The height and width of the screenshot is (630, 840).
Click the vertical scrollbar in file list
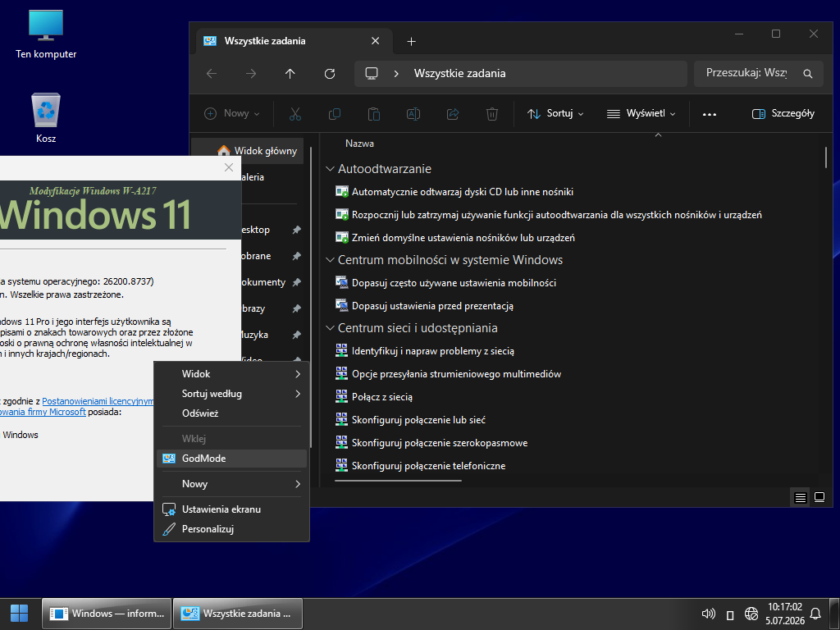pos(827,157)
